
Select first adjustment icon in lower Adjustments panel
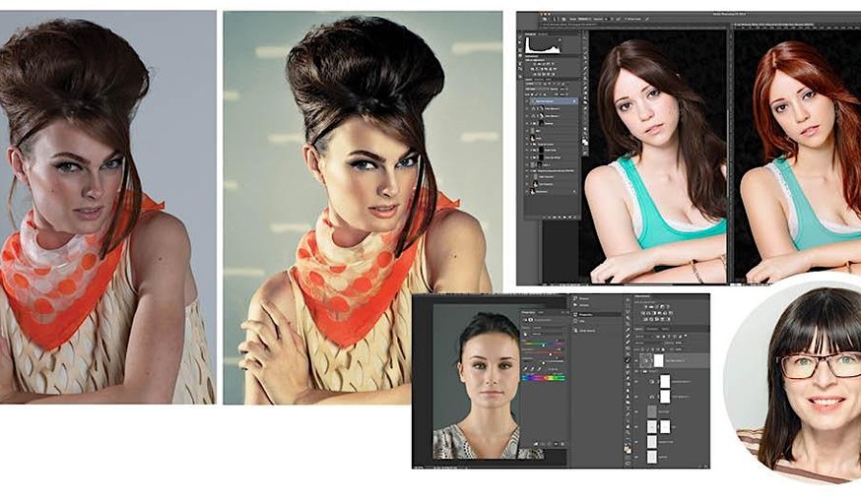[x=643, y=308]
